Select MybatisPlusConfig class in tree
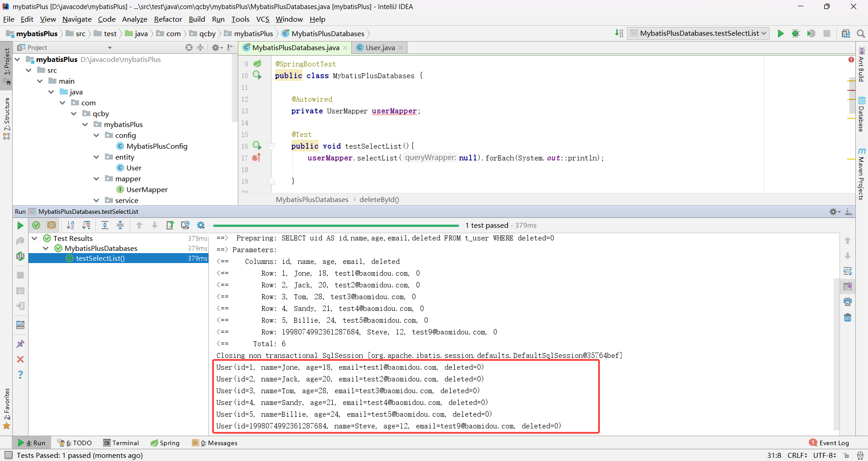The height and width of the screenshot is (461, 868). (152, 146)
